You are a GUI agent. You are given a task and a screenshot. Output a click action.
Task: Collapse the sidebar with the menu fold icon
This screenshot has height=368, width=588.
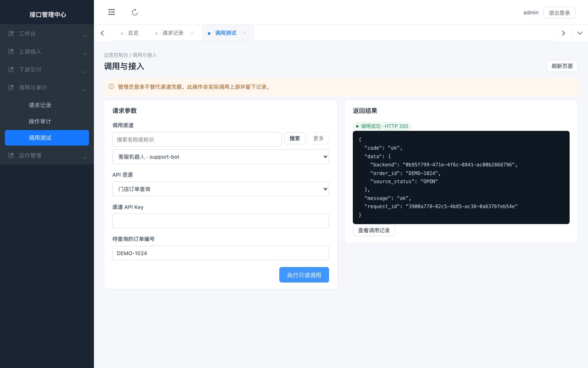[111, 12]
